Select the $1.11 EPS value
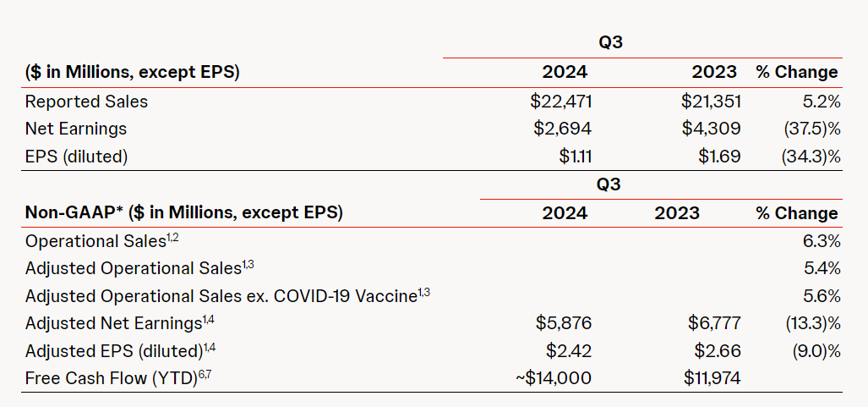The image size is (868, 407). tap(576, 157)
